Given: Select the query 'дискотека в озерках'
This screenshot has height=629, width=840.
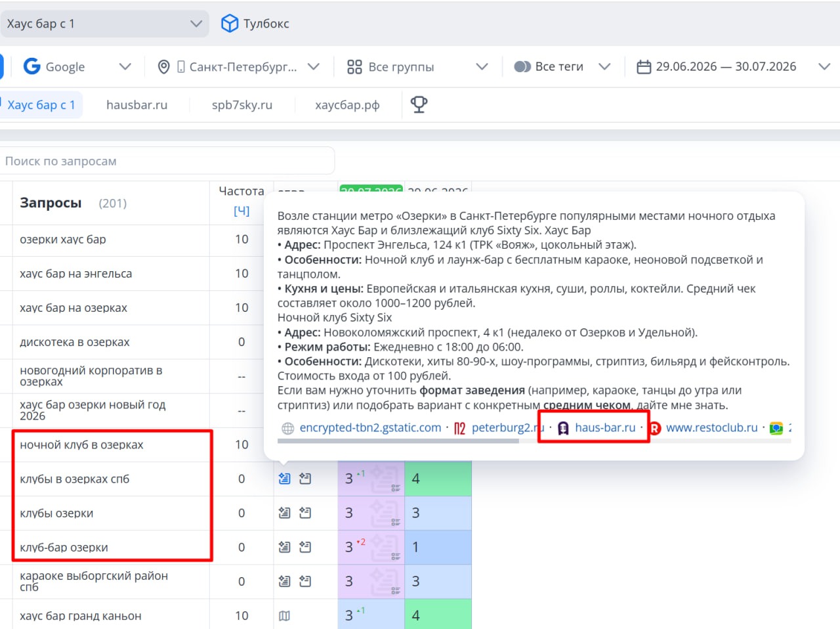Looking at the screenshot, I should [x=75, y=342].
